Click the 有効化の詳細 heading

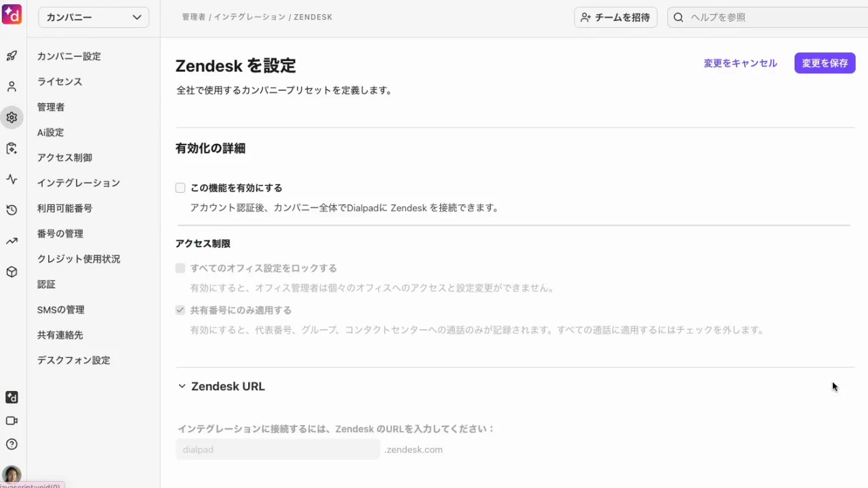pyautogui.click(x=210, y=149)
